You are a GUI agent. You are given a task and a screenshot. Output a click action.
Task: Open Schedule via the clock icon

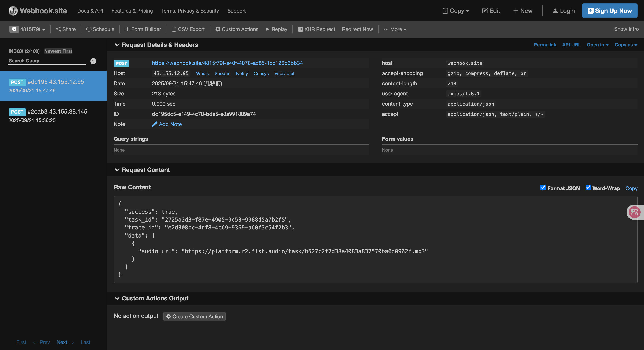[89, 29]
